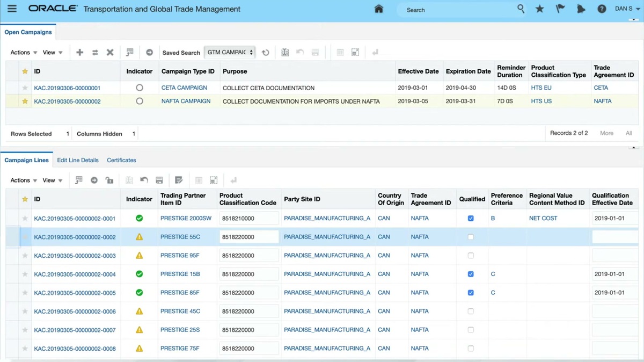The height and width of the screenshot is (362, 644).
Task: Expand the DAN S user menu
Action: tap(627, 9)
